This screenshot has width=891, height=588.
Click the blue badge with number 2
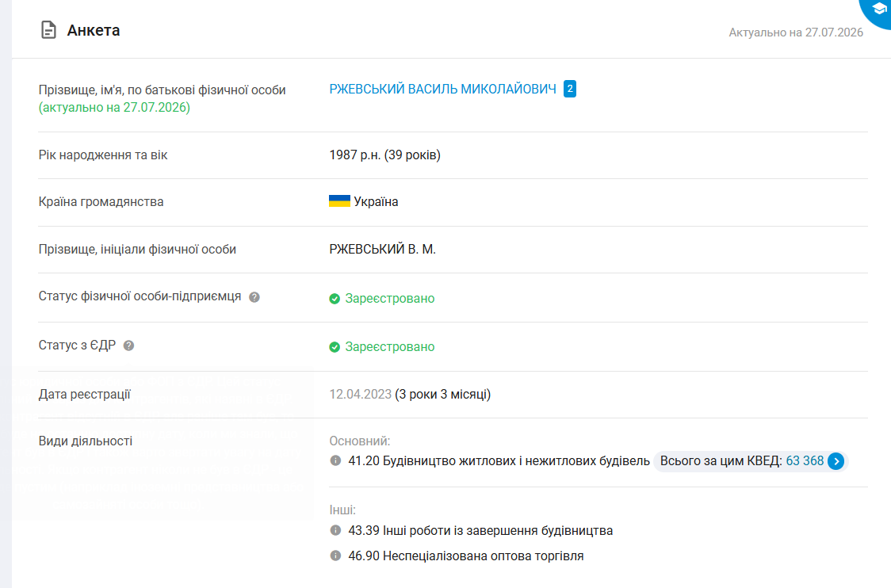tap(570, 89)
